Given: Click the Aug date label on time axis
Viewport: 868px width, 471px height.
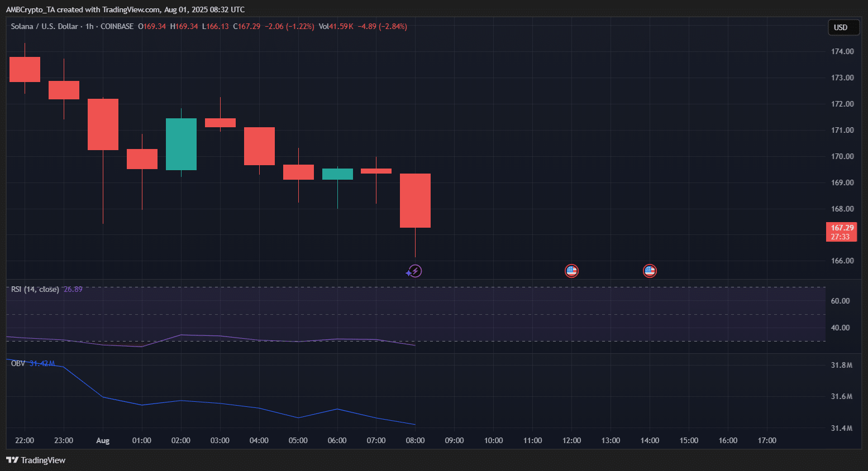Looking at the screenshot, I should click(x=103, y=440).
